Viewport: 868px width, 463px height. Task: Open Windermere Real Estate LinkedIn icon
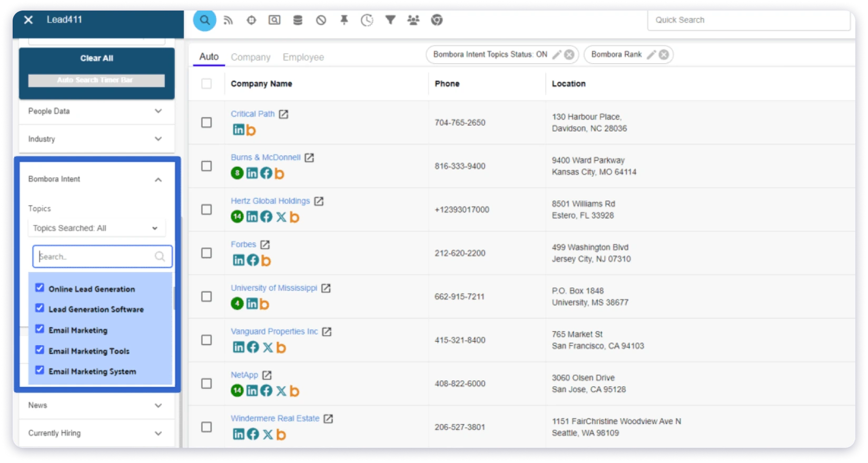pyautogui.click(x=239, y=434)
